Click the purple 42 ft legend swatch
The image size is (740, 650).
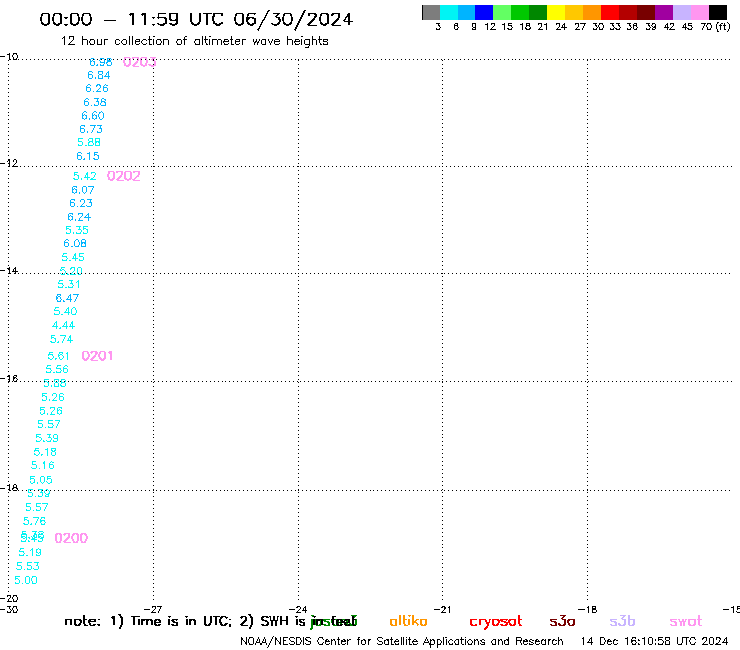(x=664, y=12)
